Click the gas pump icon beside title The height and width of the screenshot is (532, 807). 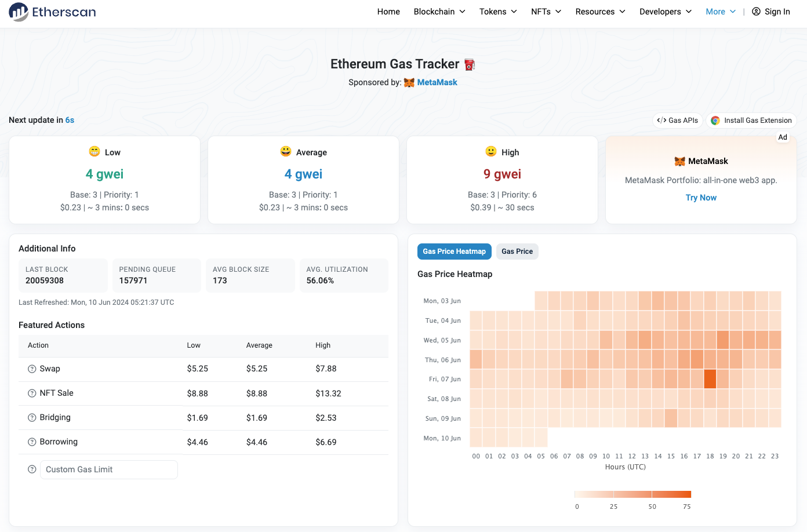pos(470,64)
